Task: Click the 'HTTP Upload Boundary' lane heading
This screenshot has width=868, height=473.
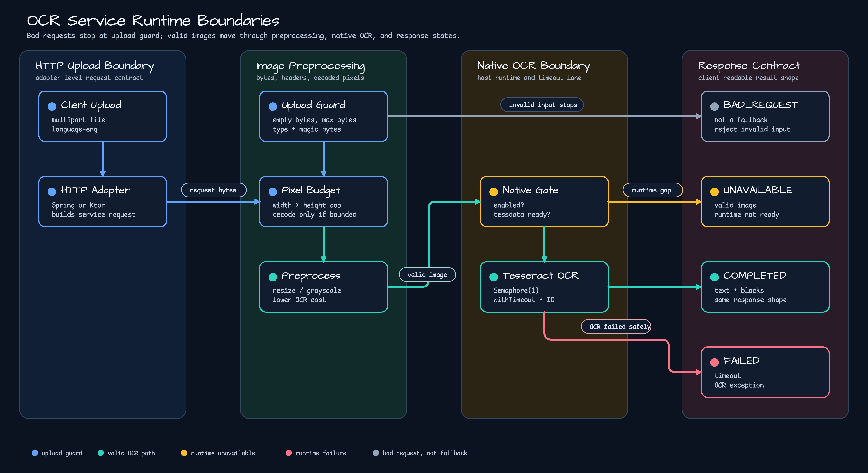Action: [x=95, y=66]
